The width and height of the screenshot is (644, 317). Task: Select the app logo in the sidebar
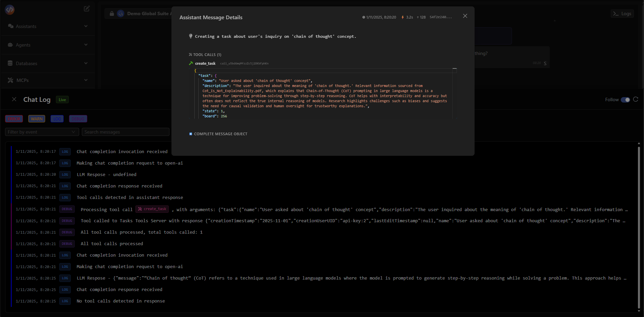(9, 9)
